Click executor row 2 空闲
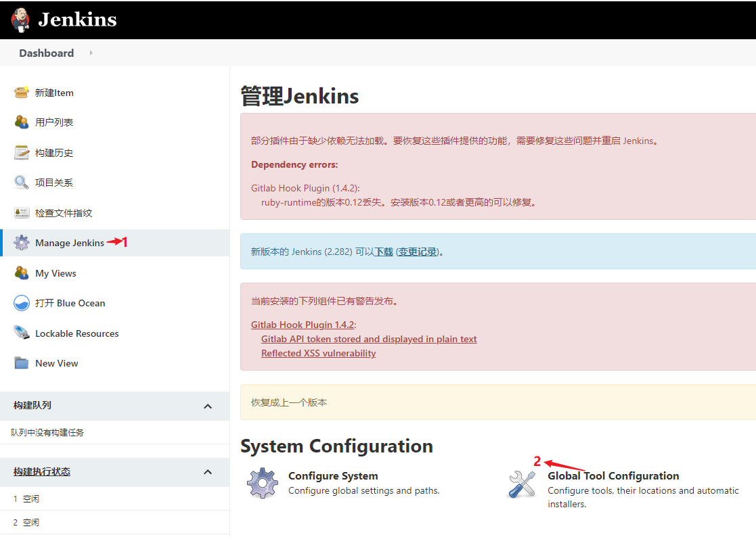The width and height of the screenshot is (756, 537). click(x=115, y=523)
